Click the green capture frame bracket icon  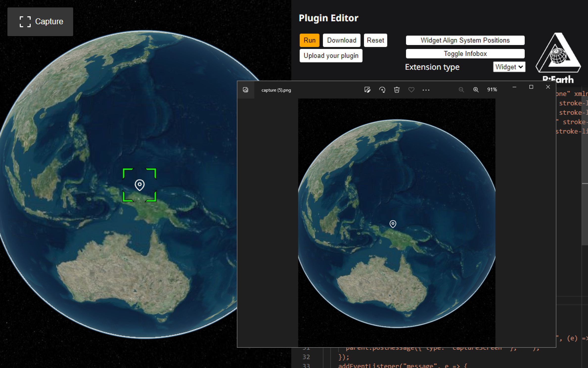coord(140,184)
